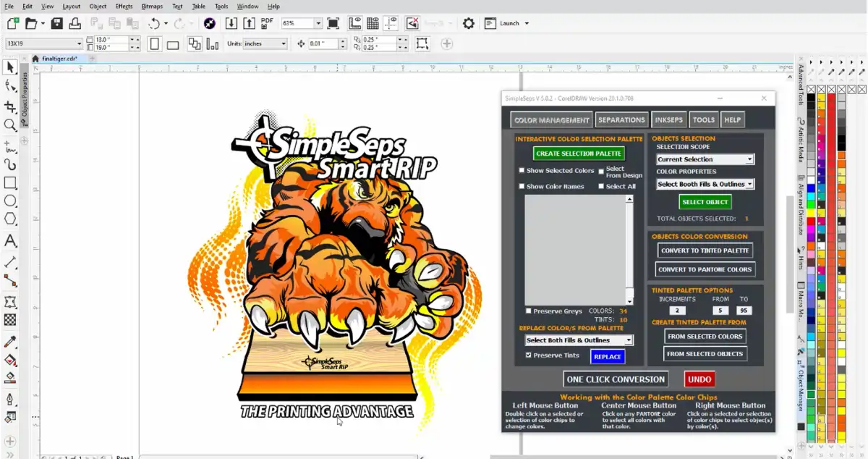The width and height of the screenshot is (868, 459).
Task: Click the SELECT OBJECT button
Action: point(705,202)
